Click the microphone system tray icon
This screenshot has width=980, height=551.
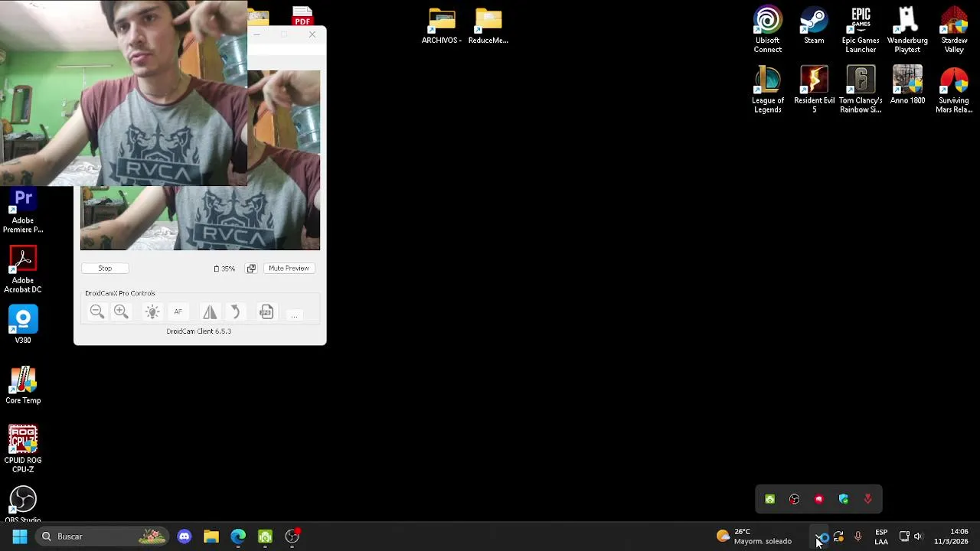tap(858, 536)
